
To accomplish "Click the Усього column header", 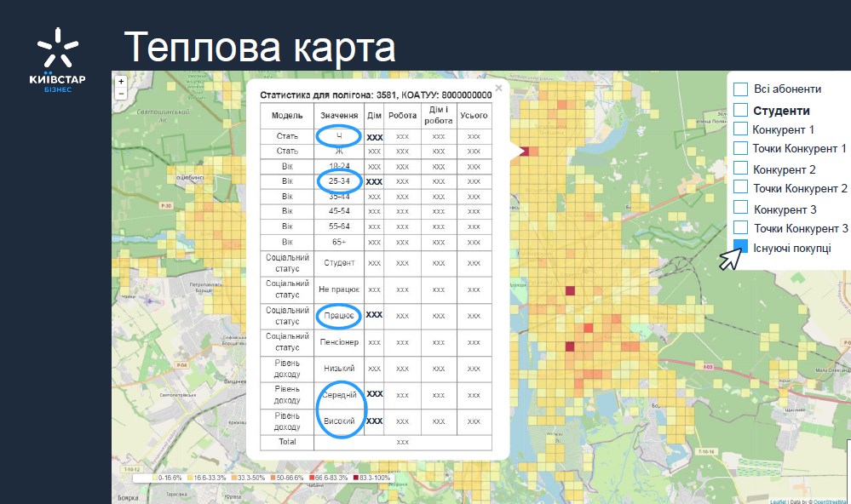I will point(474,116).
